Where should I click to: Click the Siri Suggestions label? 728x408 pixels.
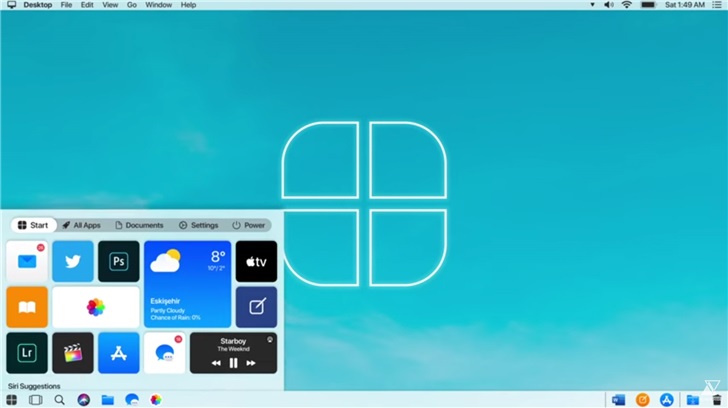(x=34, y=386)
